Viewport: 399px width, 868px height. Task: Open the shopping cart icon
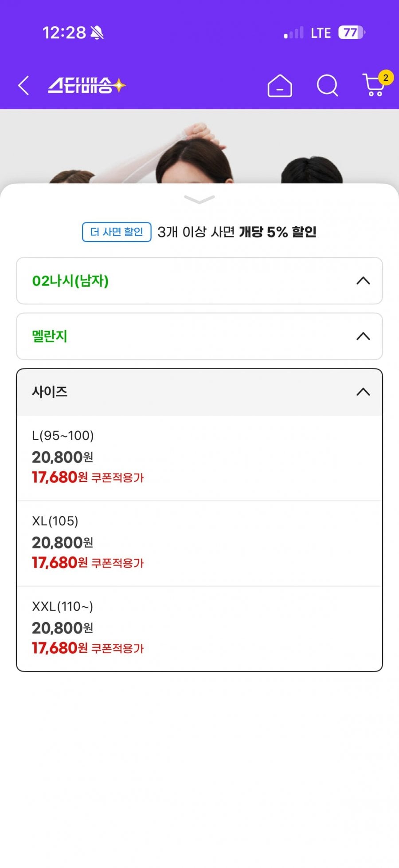[x=374, y=85]
